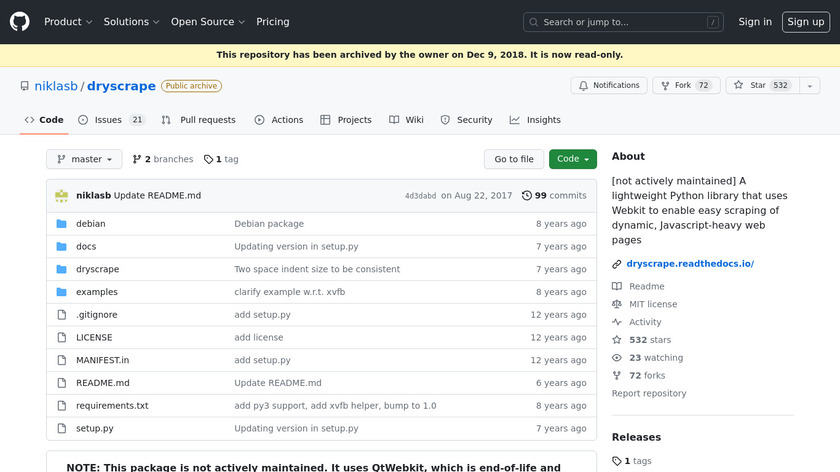Expand the Product menu
This screenshot has width=840, height=472.
pos(68,22)
